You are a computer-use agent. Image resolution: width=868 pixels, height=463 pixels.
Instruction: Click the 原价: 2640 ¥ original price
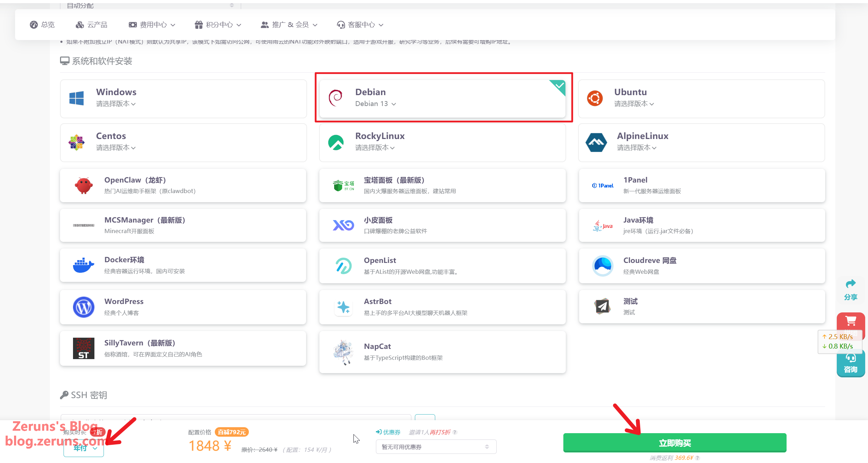pos(259,450)
